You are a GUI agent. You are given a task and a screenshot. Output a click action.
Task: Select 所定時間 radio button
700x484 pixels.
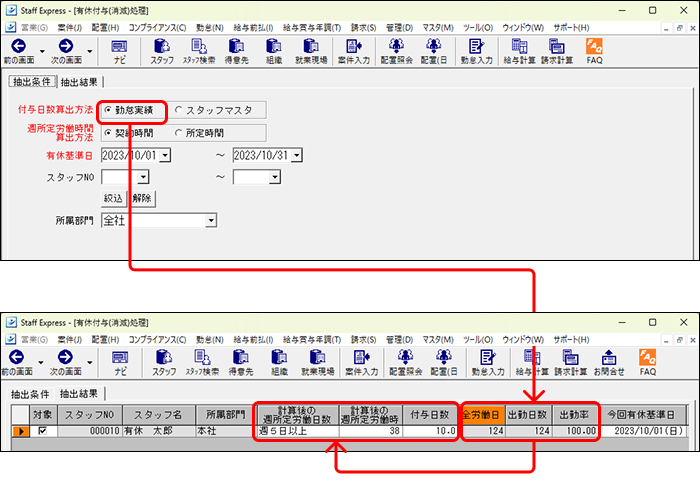(179, 133)
